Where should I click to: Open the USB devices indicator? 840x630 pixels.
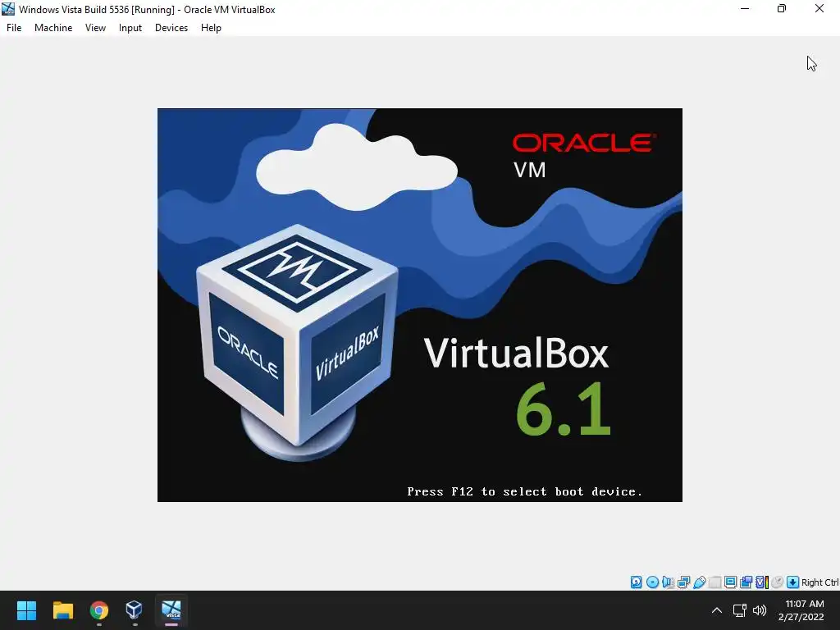(x=699, y=582)
